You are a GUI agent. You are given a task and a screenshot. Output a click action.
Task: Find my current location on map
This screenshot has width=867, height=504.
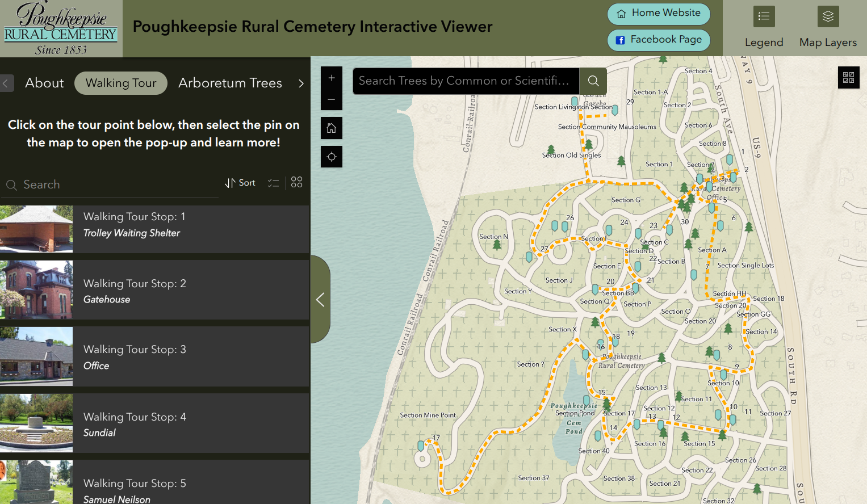332,157
